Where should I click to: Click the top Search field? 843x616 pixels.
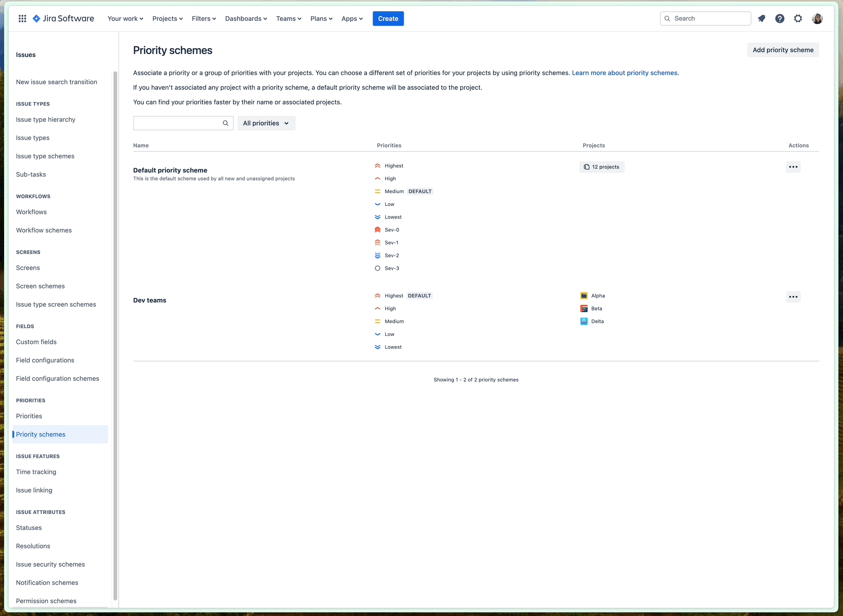pyautogui.click(x=705, y=18)
